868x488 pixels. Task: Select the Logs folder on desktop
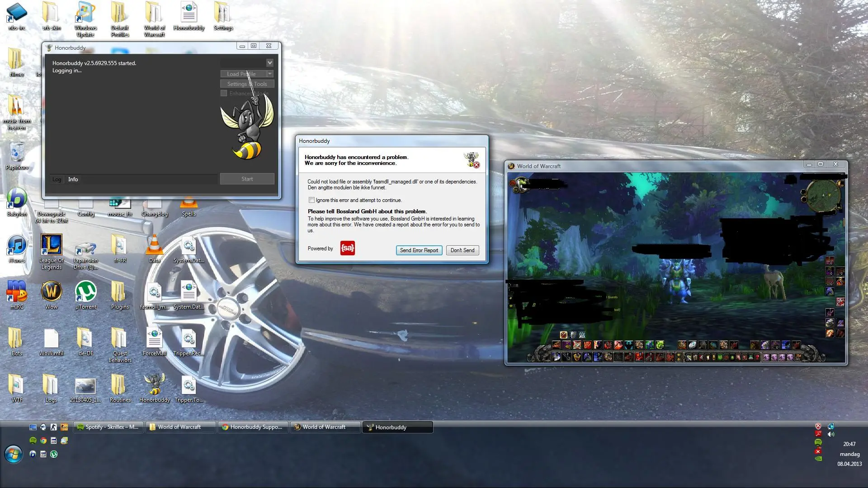[x=51, y=388]
